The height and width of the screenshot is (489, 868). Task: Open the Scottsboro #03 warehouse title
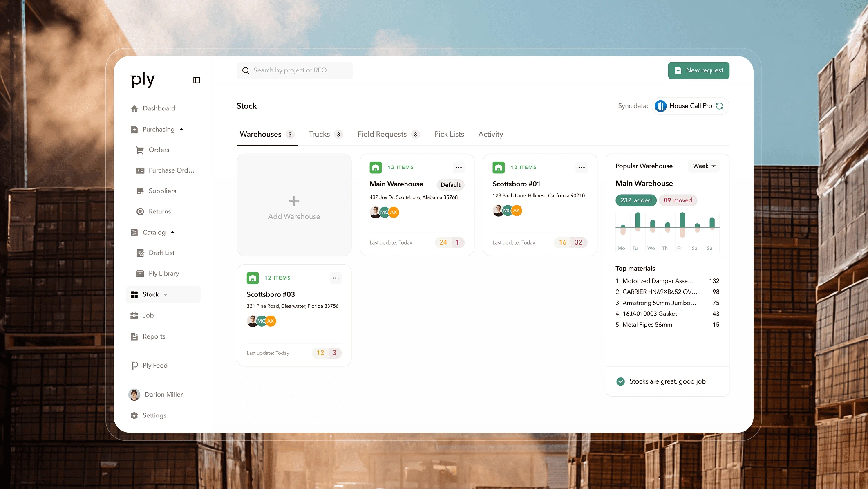[271, 294]
